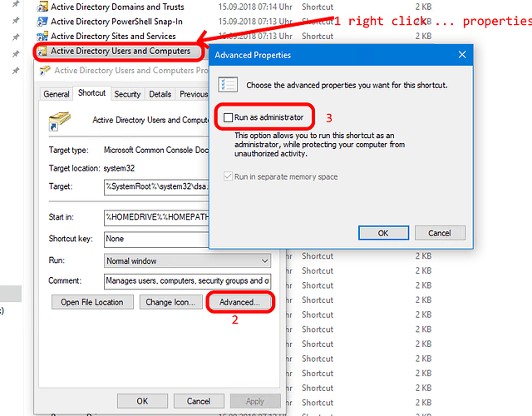Click the Shortcut type cell in Domains and Trusts row
The image size is (532, 416).
(x=318, y=7)
